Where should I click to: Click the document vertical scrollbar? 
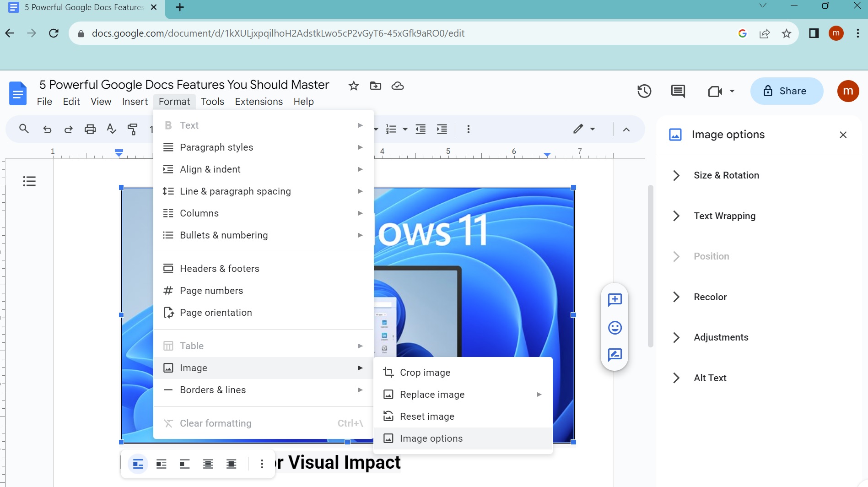(650, 266)
